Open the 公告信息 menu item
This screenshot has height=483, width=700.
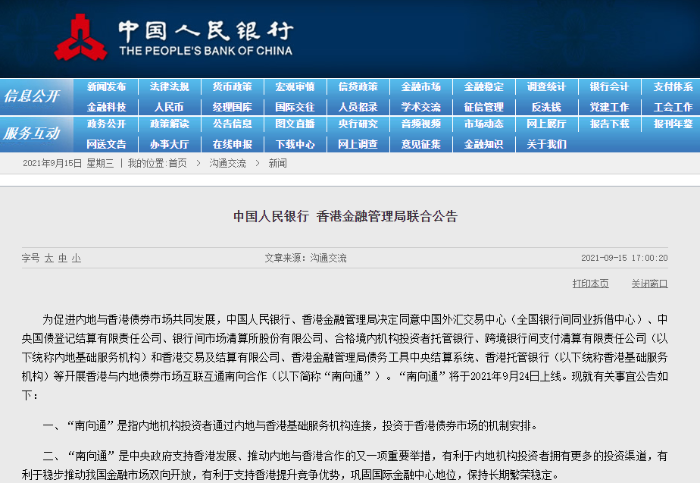232,124
